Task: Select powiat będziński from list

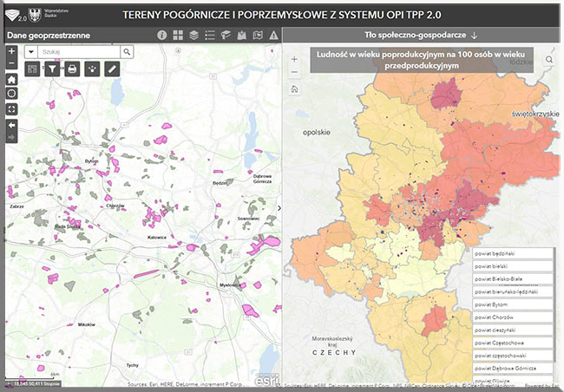Action: coord(512,254)
